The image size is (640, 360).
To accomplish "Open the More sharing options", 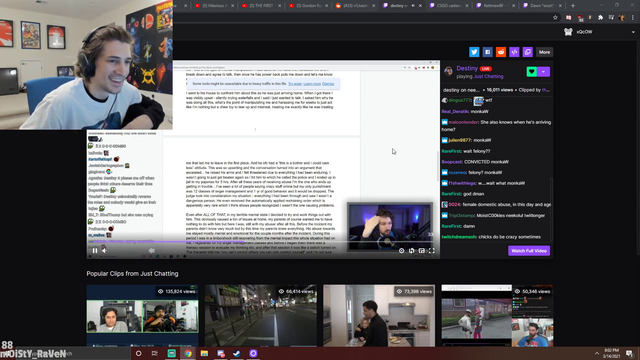I will click(544, 52).
